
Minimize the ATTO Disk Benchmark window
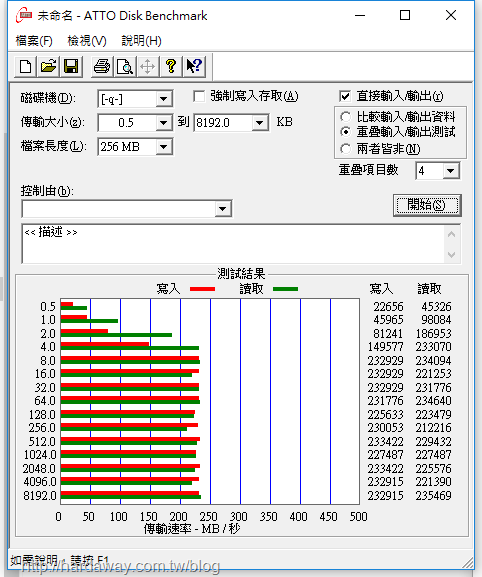(360, 15)
